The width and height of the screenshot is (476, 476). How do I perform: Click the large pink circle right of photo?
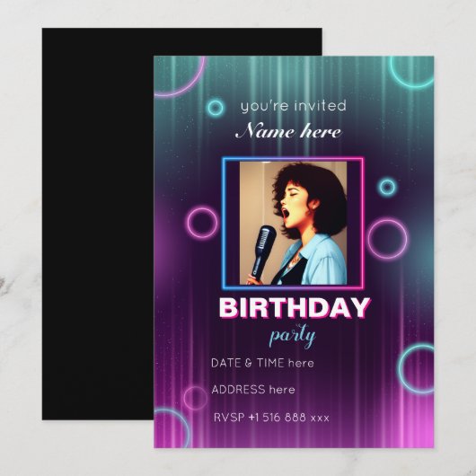click(387, 240)
